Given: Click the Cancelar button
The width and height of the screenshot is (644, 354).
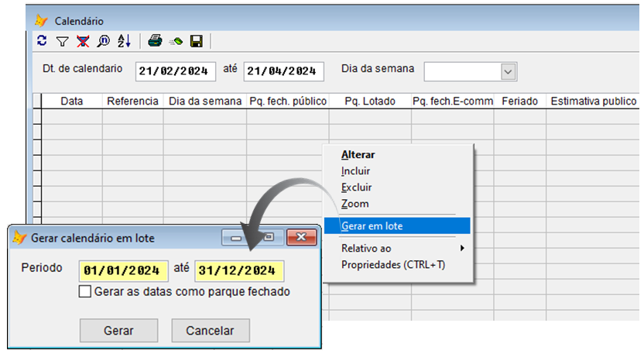Looking at the screenshot, I should [211, 330].
